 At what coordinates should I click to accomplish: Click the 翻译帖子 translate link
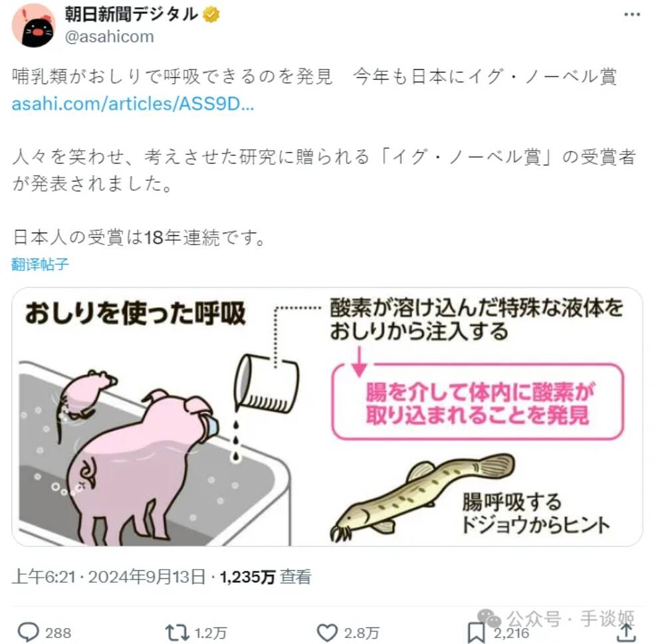(x=40, y=264)
